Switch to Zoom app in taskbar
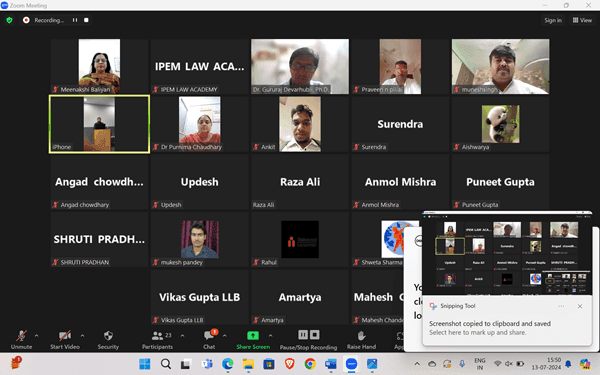 [x=352, y=364]
